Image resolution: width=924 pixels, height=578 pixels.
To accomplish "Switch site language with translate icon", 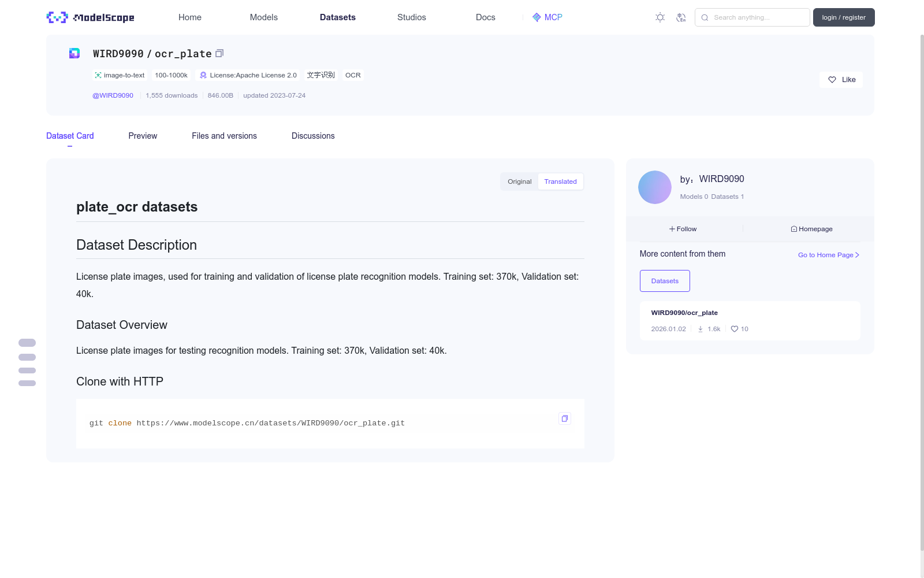I will coord(681,17).
